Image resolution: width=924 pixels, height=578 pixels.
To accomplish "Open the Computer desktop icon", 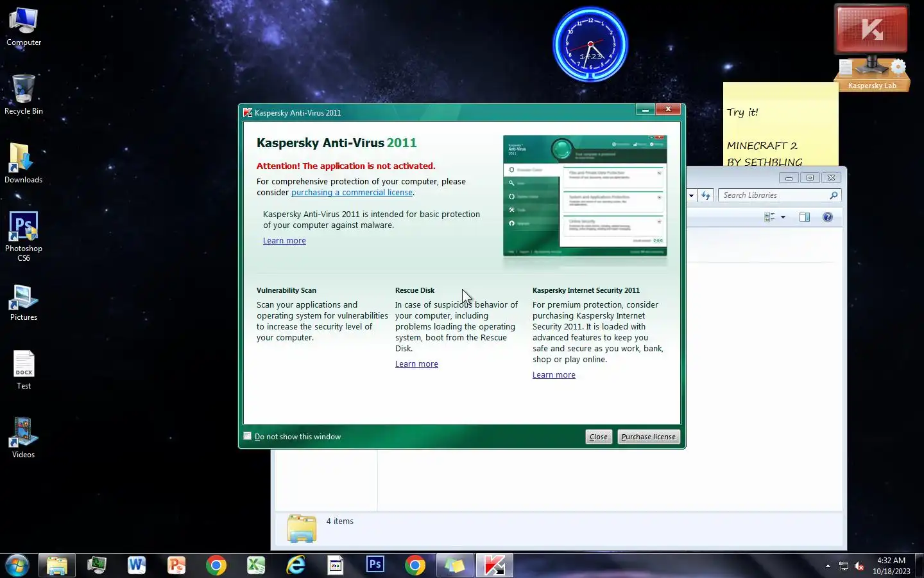I will [x=24, y=27].
